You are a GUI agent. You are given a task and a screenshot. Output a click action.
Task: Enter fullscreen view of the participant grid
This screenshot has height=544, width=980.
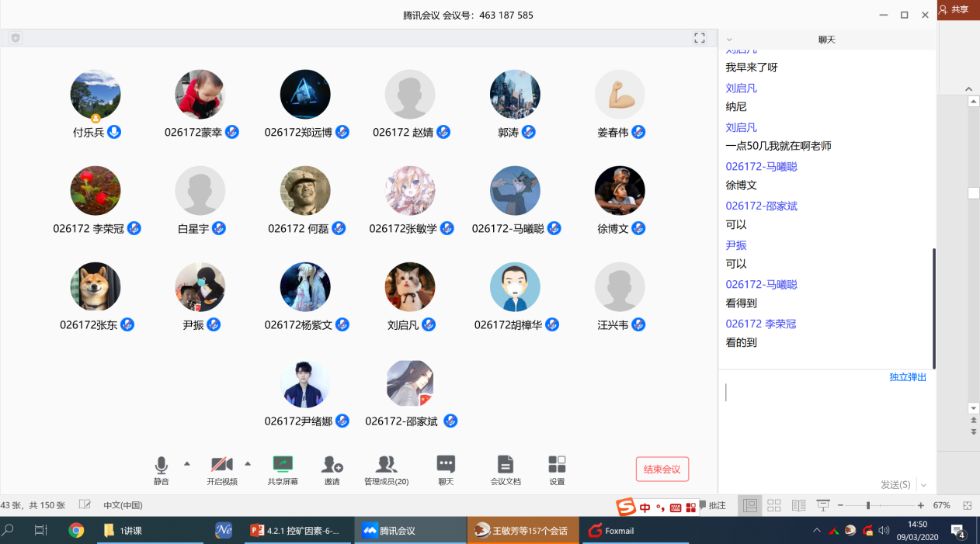pyautogui.click(x=700, y=38)
